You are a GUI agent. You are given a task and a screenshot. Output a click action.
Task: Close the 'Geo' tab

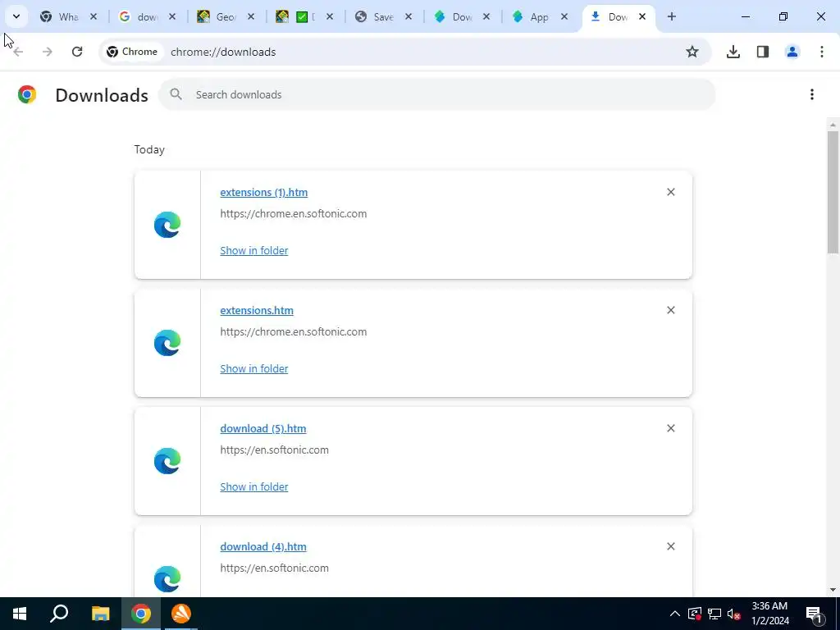(x=251, y=16)
